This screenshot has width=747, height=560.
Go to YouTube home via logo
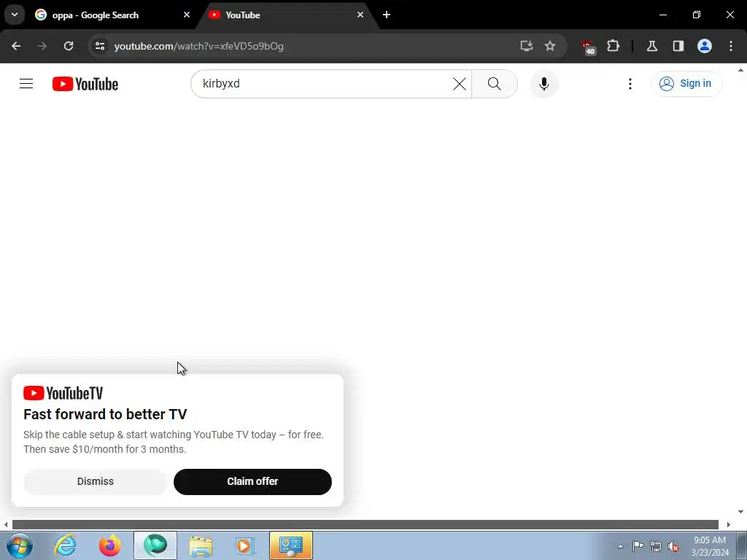[85, 84]
